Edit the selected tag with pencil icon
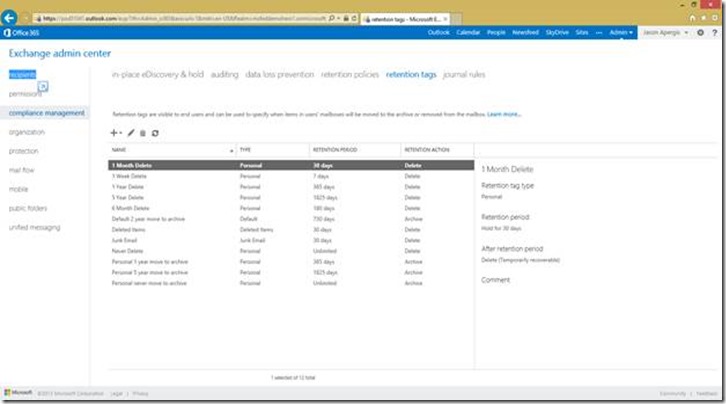726x404 pixels. click(131, 133)
